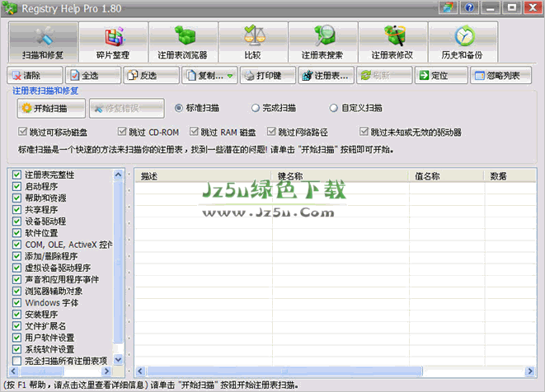Screen dimensions: 545x392
Task: Click results table scroll right arrow
Action: [529, 371]
